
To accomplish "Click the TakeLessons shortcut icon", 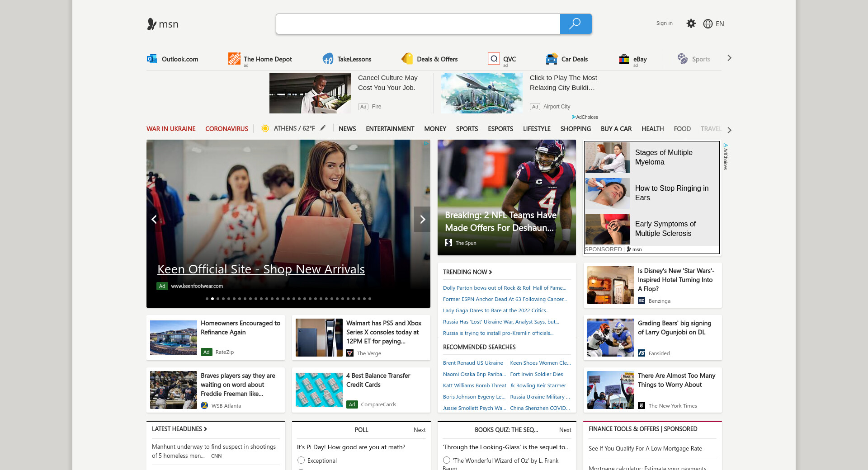I will point(328,59).
